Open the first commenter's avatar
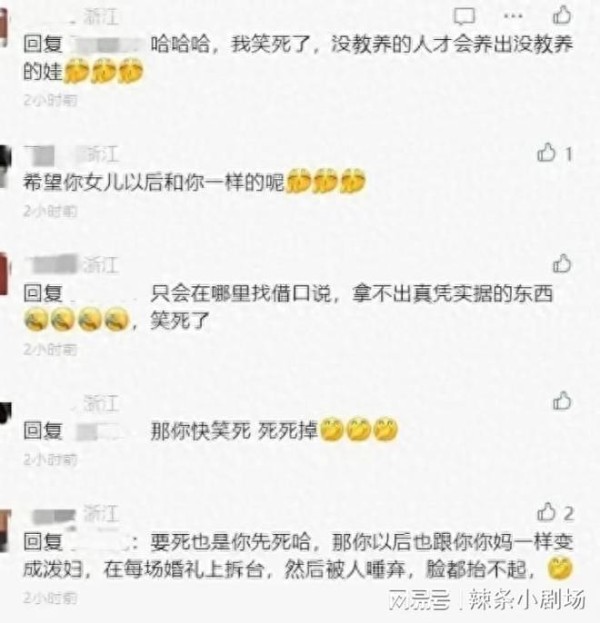Image resolution: width=600 pixels, height=623 pixels. (x=3, y=28)
